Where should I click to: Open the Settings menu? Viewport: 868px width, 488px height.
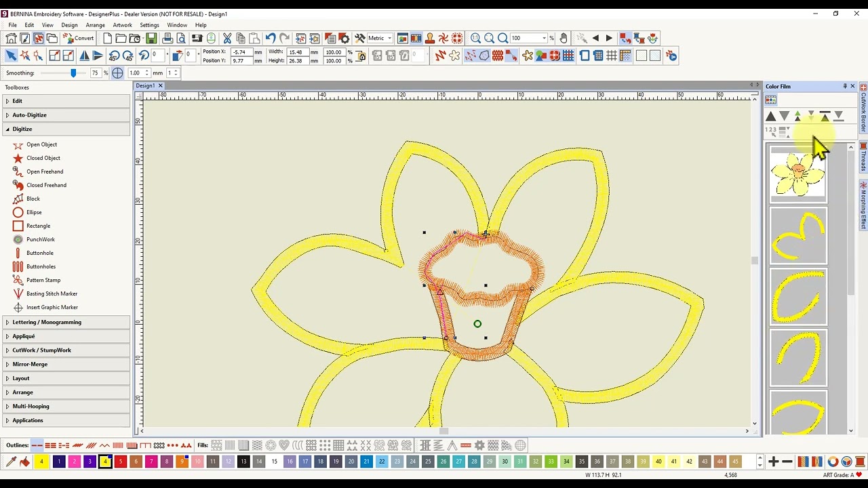click(149, 25)
